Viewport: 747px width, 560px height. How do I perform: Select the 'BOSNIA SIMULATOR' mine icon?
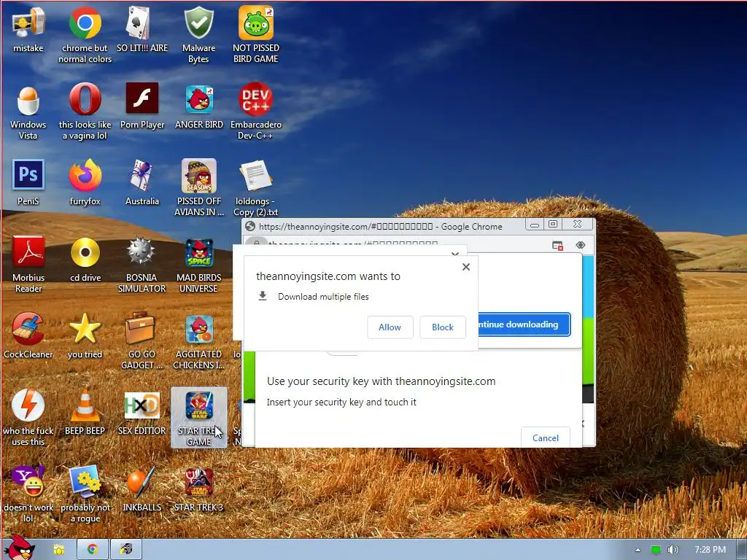click(142, 265)
